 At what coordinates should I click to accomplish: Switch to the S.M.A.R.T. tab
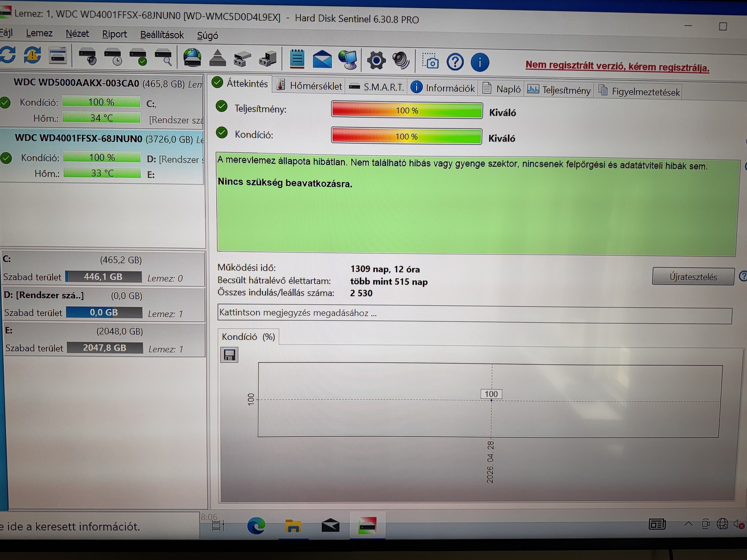tap(376, 87)
